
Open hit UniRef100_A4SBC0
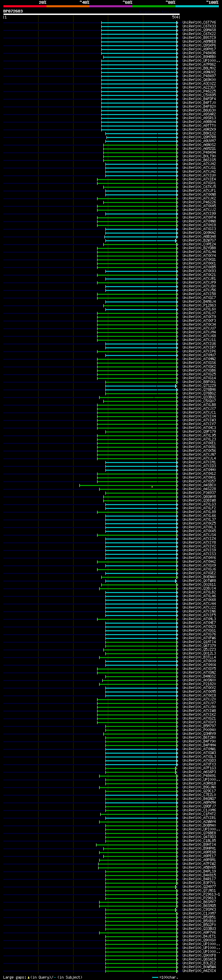point(199,485)
